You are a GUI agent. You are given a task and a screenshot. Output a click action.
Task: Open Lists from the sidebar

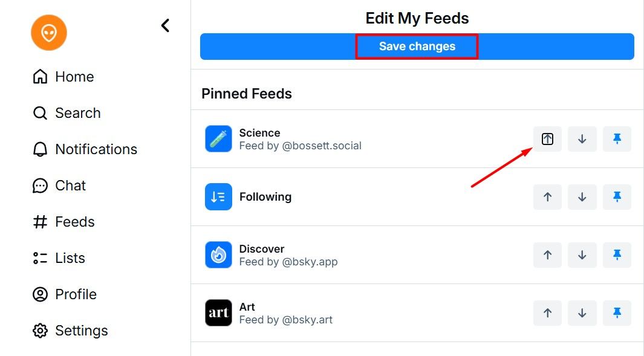(x=59, y=258)
